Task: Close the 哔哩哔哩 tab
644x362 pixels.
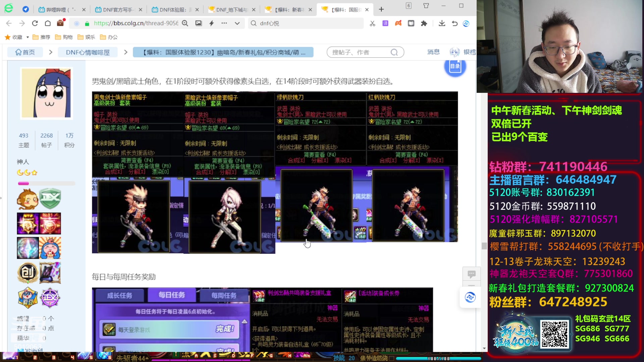Action: [x=84, y=10]
